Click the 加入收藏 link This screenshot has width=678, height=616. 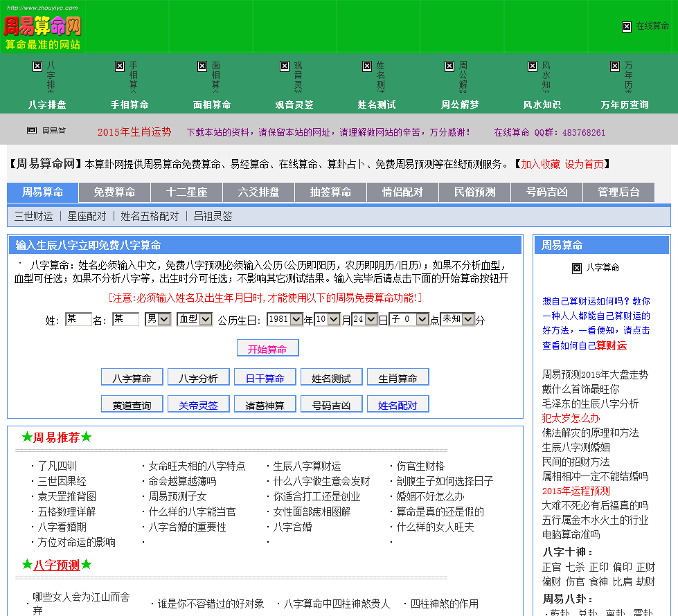pyautogui.click(x=540, y=164)
